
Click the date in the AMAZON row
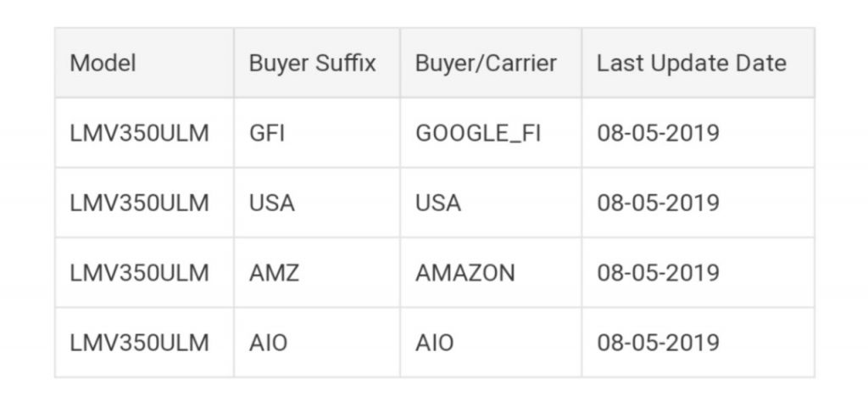658,273
